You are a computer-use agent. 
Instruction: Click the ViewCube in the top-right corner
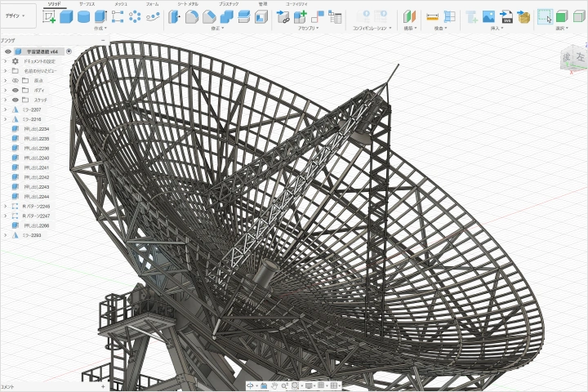tap(574, 57)
